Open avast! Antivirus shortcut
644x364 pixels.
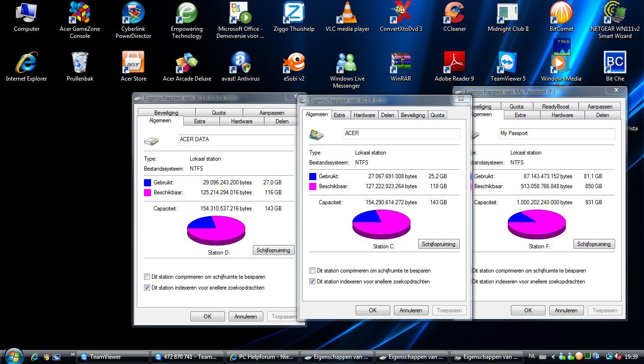[241, 67]
